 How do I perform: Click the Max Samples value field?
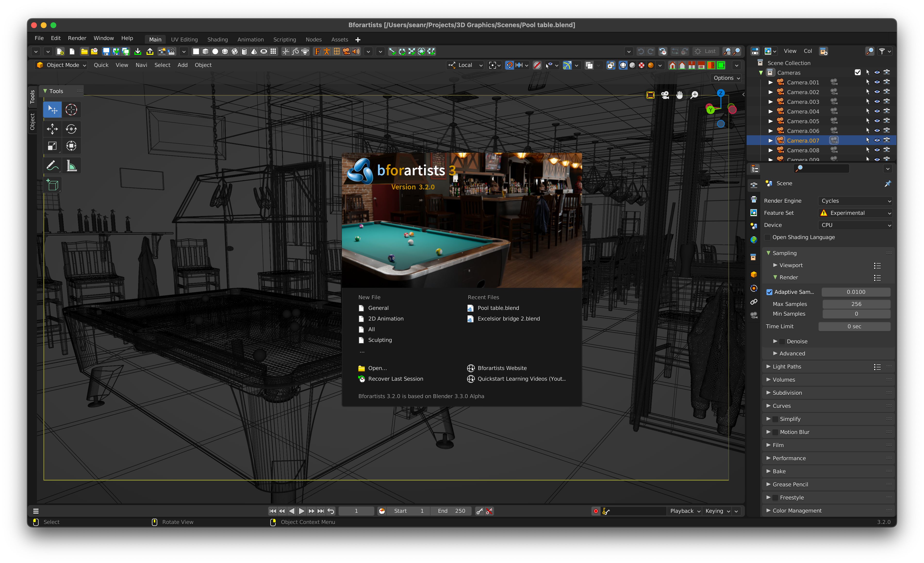(856, 304)
